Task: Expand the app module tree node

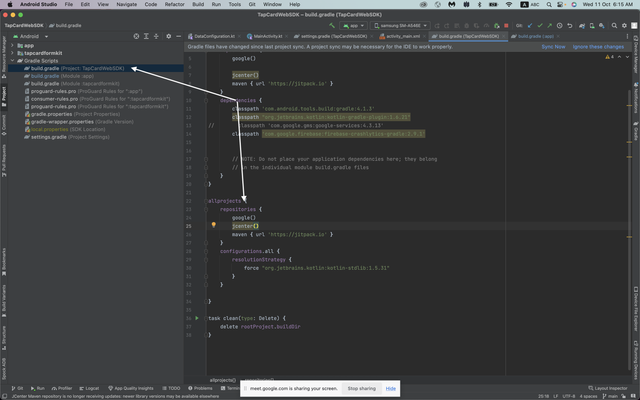Action: [12, 45]
